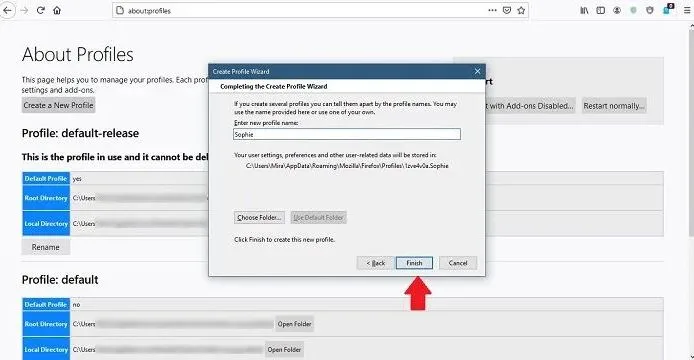694x360 pixels.
Task: Click the 'Enter new profile name' label
Action: (x=266, y=123)
